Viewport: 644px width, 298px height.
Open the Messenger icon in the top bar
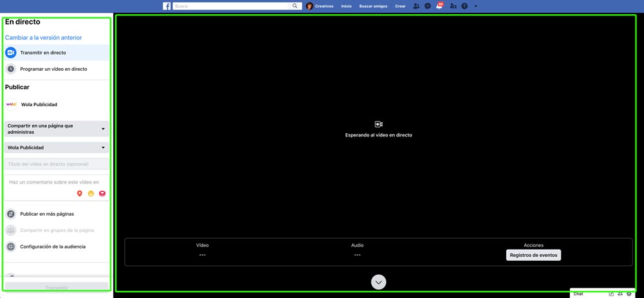428,6
